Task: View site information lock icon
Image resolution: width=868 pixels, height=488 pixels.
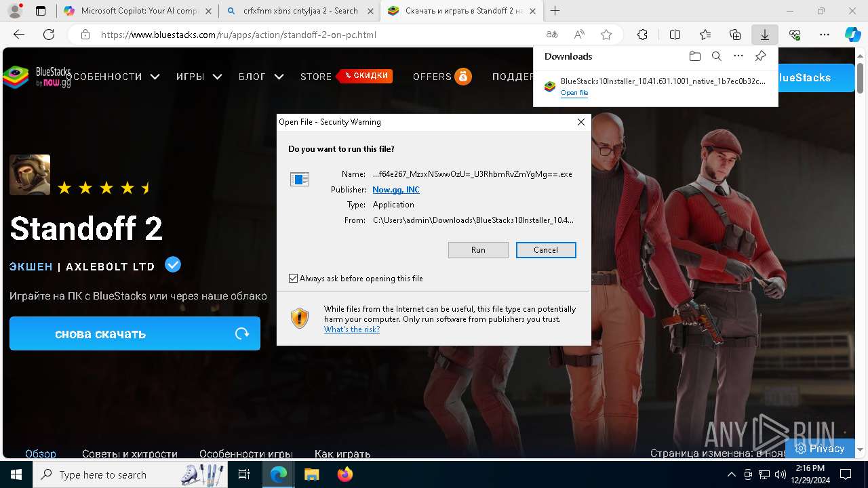Action: click(85, 35)
